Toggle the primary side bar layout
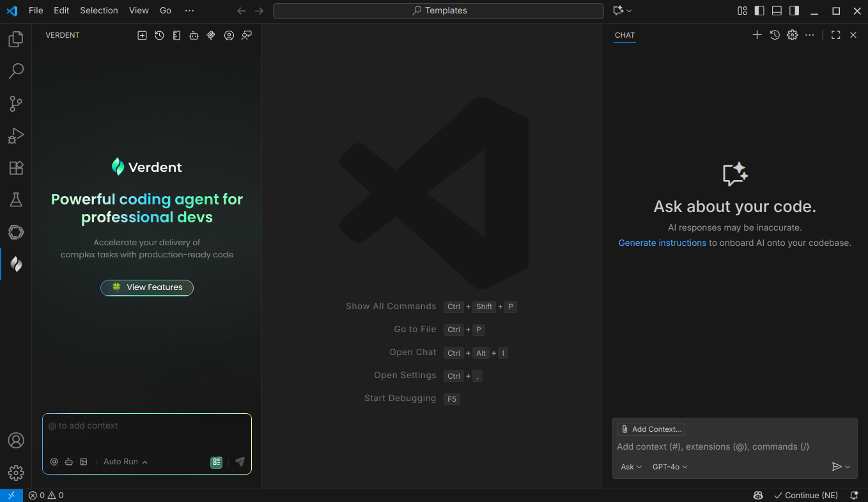This screenshot has height=502, width=868. pyautogui.click(x=759, y=11)
